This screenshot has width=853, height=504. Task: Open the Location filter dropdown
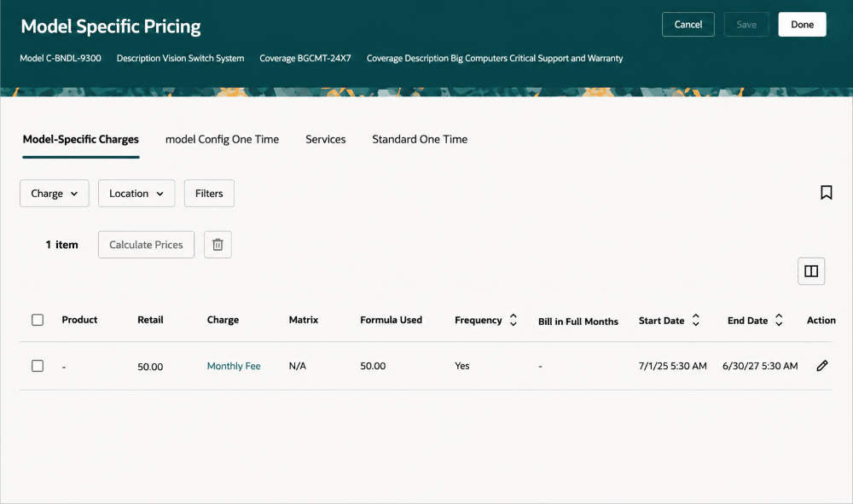(x=136, y=194)
